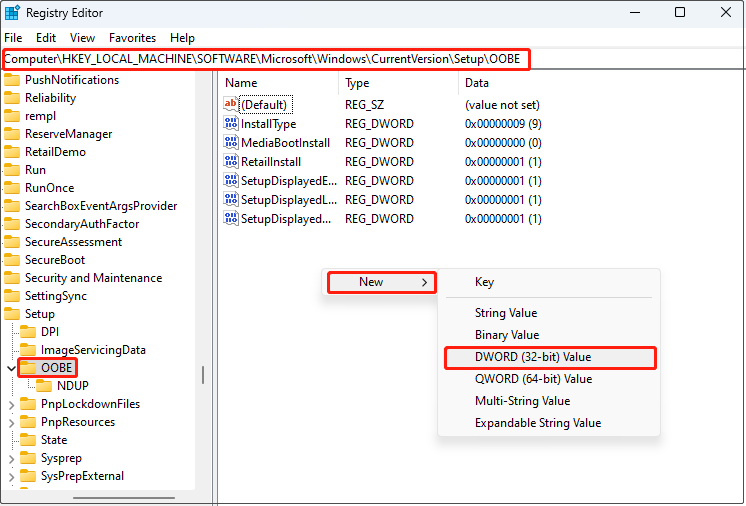Click the DPI folder icon
Image resolution: width=746 pixels, height=506 pixels.
[x=28, y=331]
